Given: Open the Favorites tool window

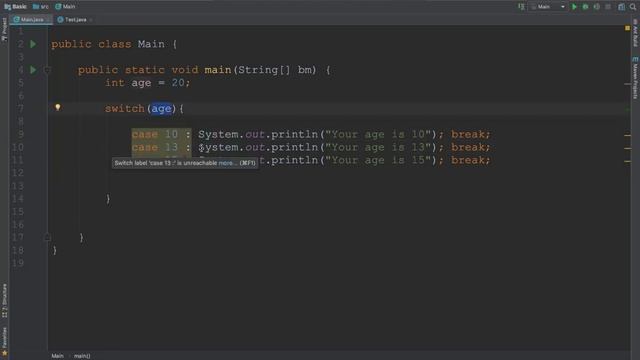Looking at the screenshot, I should click(x=4, y=341).
